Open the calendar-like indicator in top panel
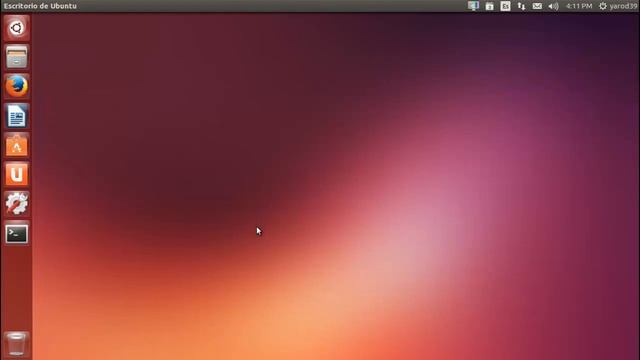The height and width of the screenshot is (360, 640). [x=489, y=6]
